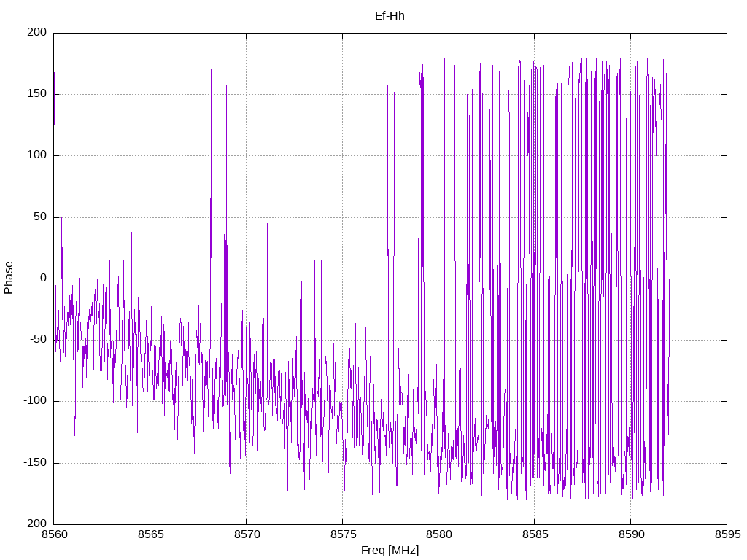Click the x-axis tick label '8570'
747x560 pixels.
[247, 534]
